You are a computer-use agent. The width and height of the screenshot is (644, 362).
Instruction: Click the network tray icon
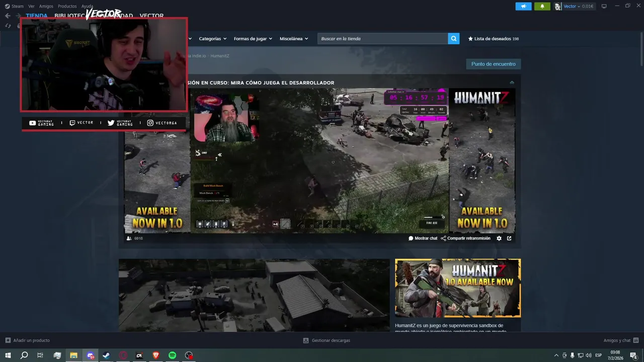[581, 355]
